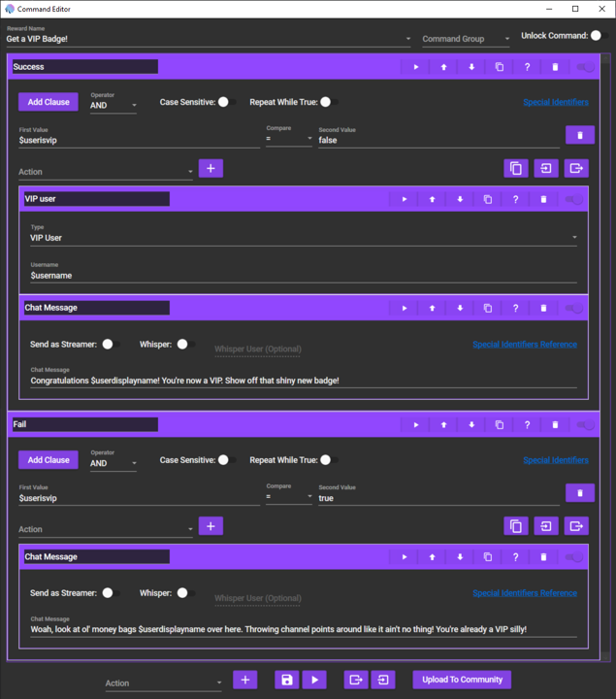
Task: Toggle the Unlock Command switch
Action: (x=599, y=36)
